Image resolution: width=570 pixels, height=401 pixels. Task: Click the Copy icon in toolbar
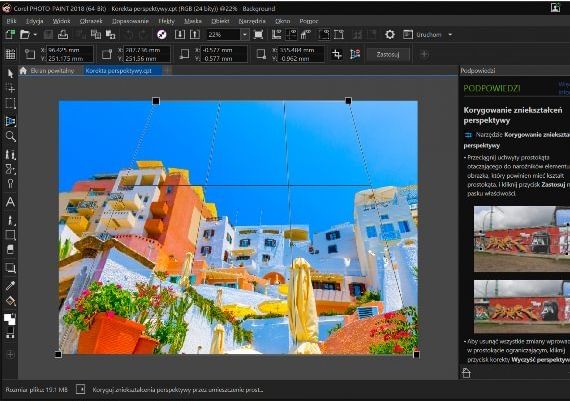pyautogui.click(x=96, y=35)
